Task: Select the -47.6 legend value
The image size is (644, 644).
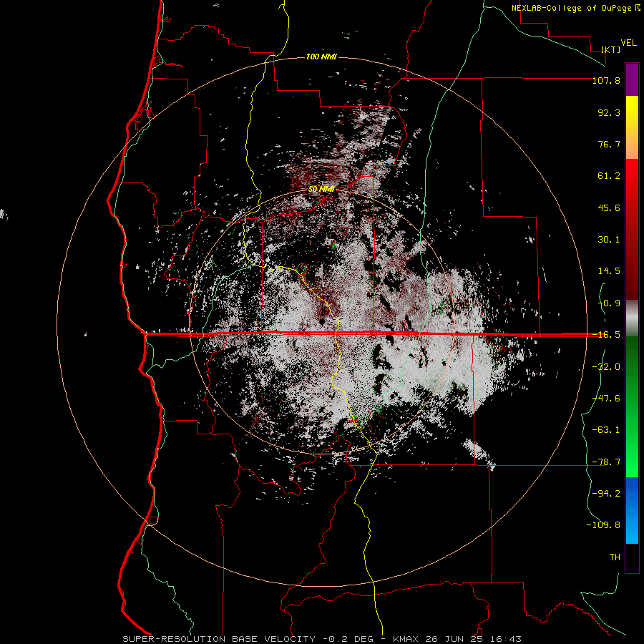Action: [606, 399]
